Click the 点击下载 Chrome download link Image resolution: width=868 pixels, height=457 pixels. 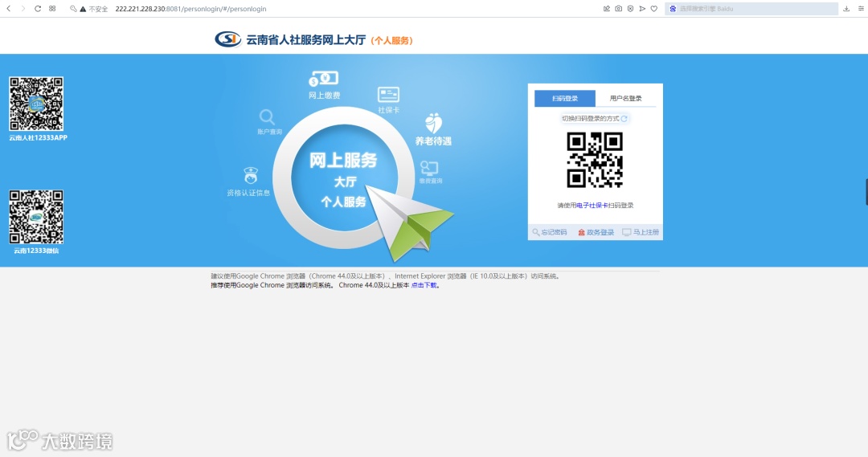pos(424,285)
